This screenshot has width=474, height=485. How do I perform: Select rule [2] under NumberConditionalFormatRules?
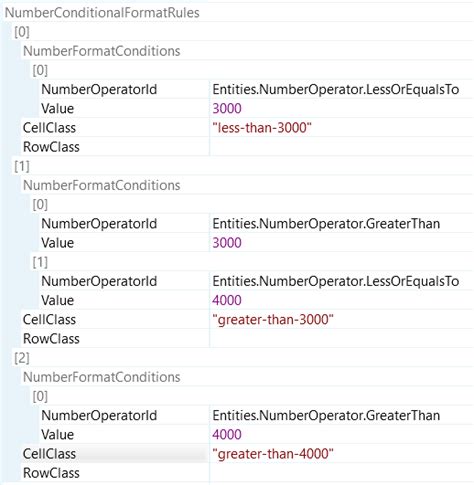point(22,358)
